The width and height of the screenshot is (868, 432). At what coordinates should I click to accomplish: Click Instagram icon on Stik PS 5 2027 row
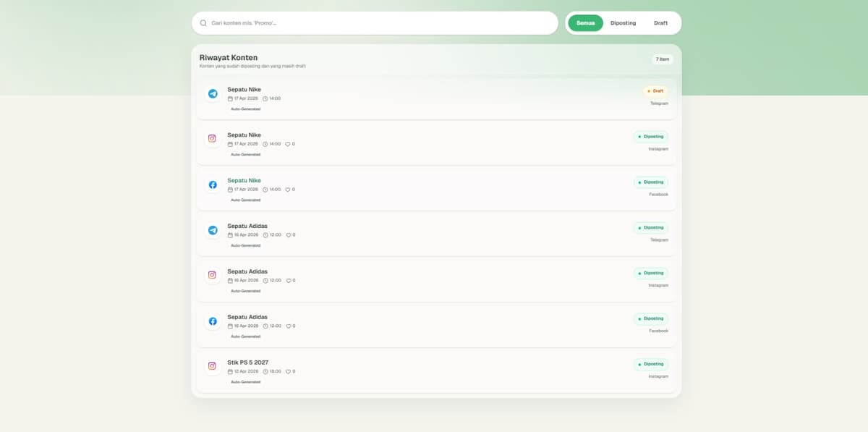tap(213, 366)
